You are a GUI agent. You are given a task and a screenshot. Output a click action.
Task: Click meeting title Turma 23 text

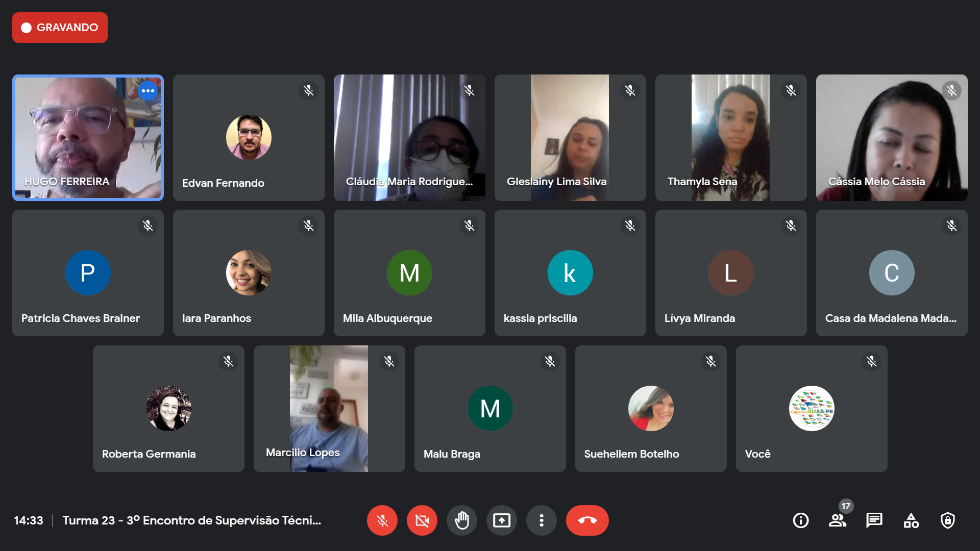[191, 520]
